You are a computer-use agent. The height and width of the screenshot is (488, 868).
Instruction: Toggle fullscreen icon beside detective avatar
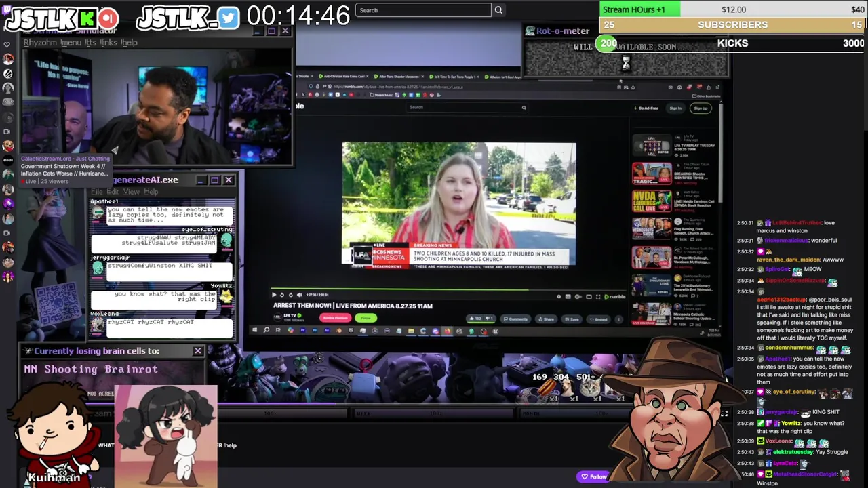(724, 413)
